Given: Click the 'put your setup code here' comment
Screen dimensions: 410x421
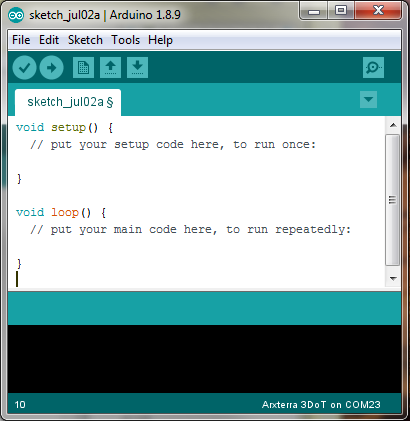Looking at the screenshot, I should click(x=173, y=144).
